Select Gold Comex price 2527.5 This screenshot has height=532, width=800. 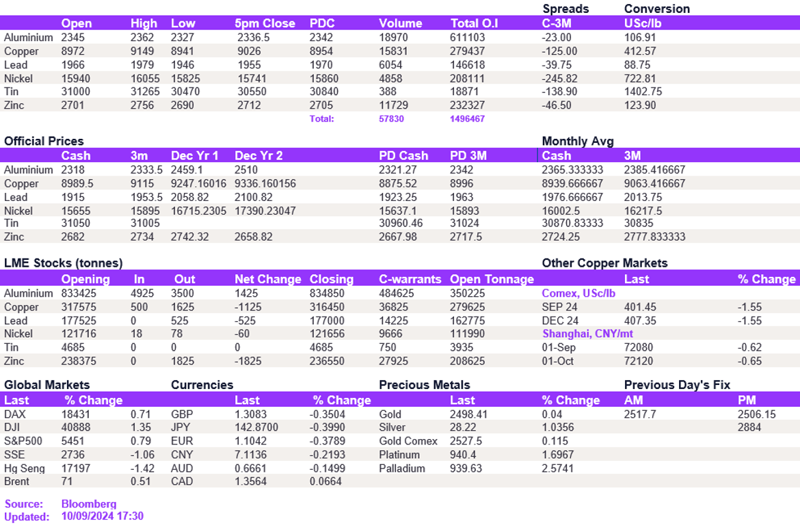466,441
